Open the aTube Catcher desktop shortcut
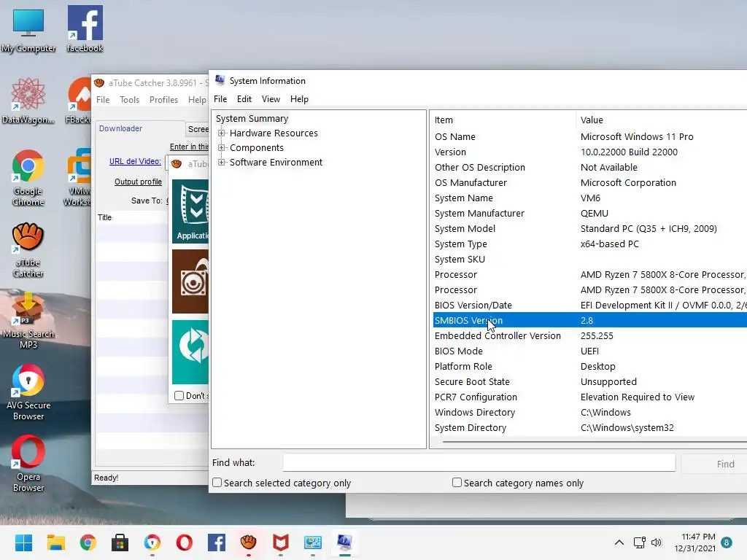Image resolution: width=747 pixels, height=560 pixels. 28,249
